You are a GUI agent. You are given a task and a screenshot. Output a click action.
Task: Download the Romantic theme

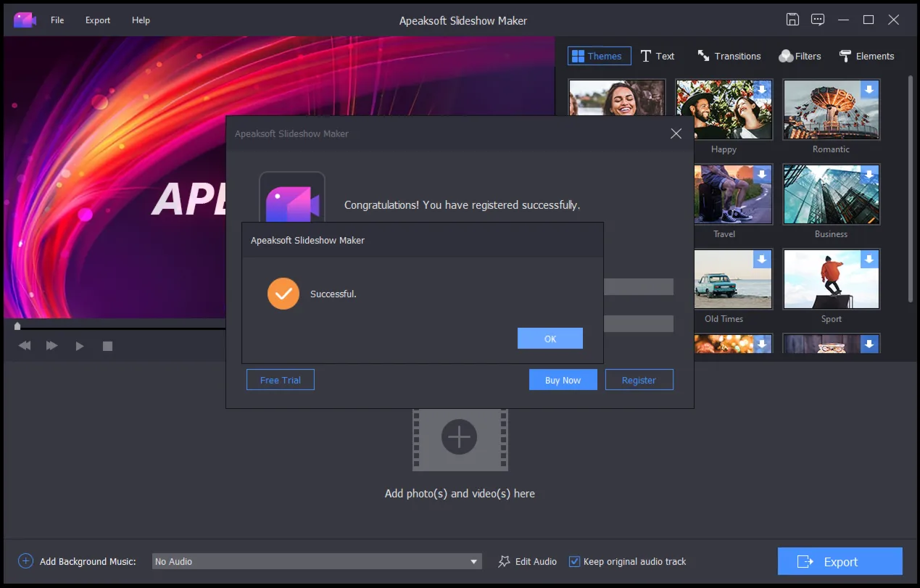(869, 90)
